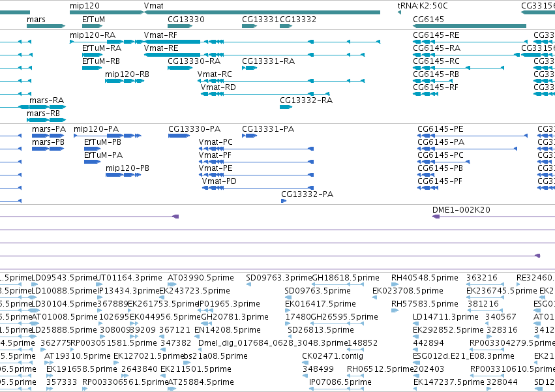This screenshot has width=555, height=392.
Task: Select the CG13330-PA protein label
Action: click(194, 129)
